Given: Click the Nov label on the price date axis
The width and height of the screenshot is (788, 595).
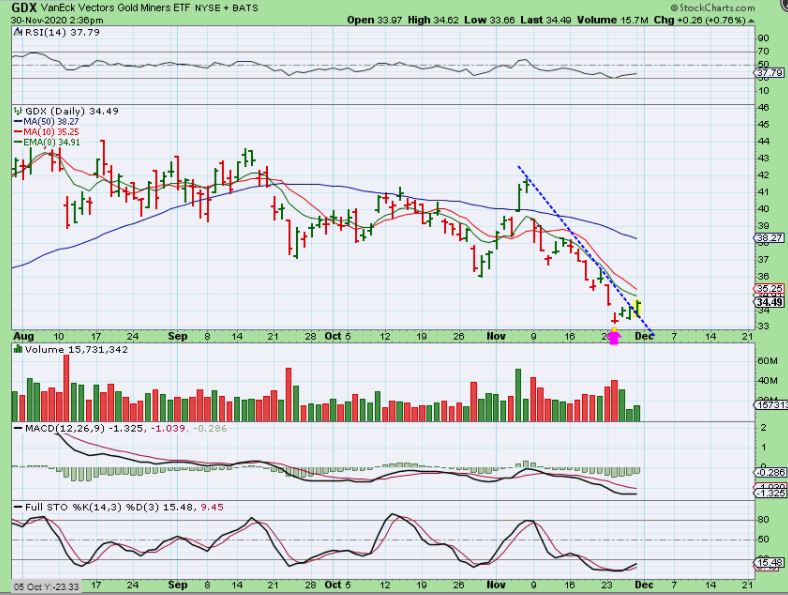Looking at the screenshot, I should click(x=496, y=336).
